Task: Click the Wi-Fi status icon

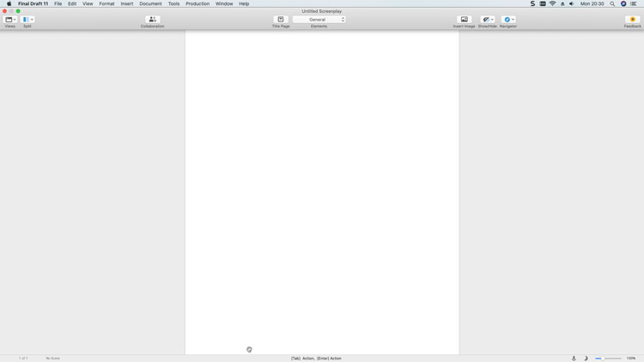Action: tap(552, 3)
